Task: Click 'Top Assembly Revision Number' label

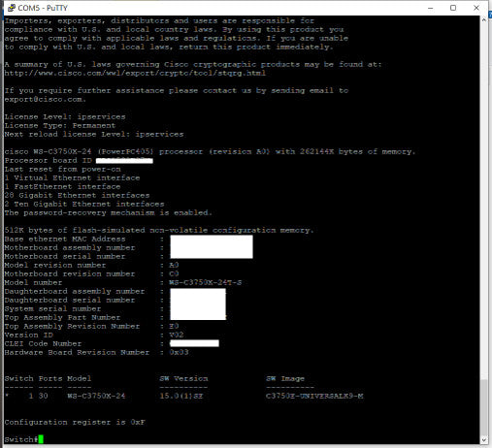Action: (x=72, y=326)
